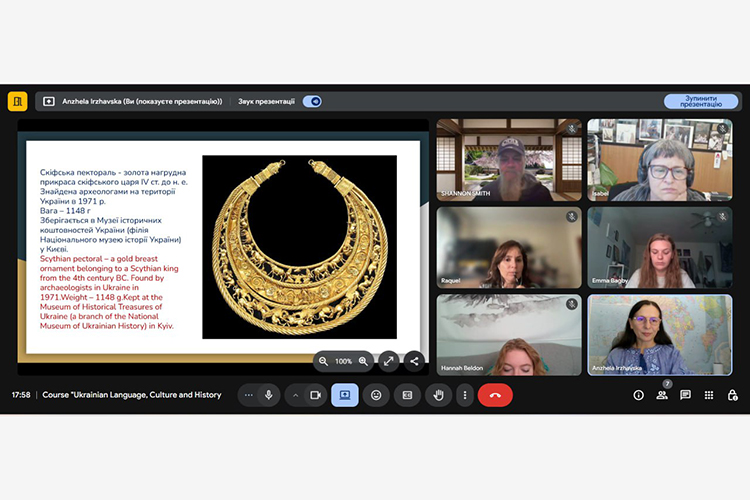Viewport: 750px width, 500px height.
Task: Mute the microphone
Action: [268, 395]
